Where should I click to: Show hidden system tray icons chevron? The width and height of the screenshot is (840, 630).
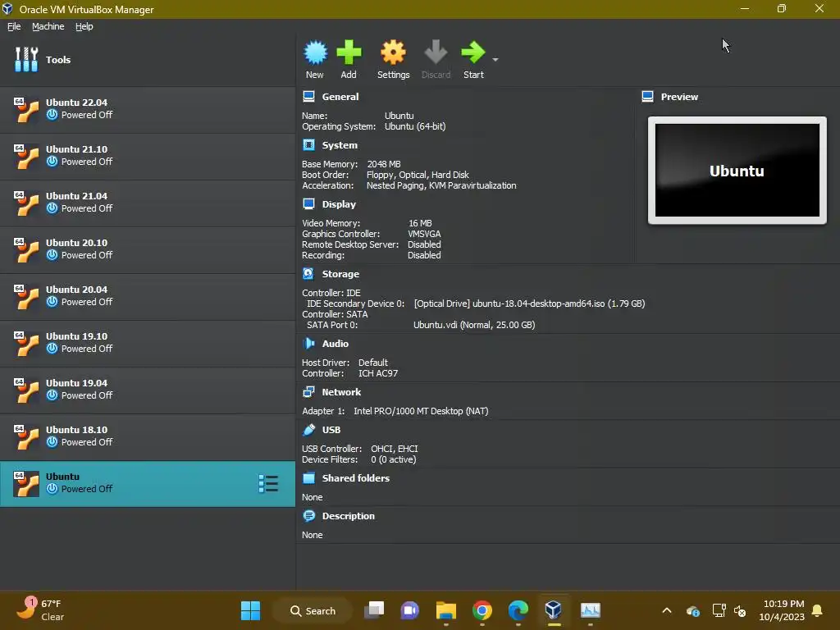pyautogui.click(x=667, y=610)
